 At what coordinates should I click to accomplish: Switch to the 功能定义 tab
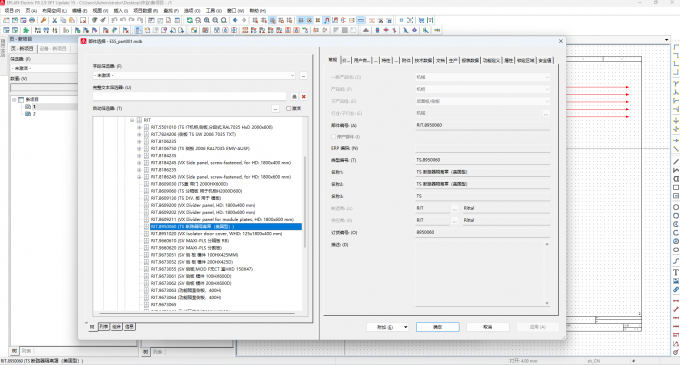click(x=491, y=61)
